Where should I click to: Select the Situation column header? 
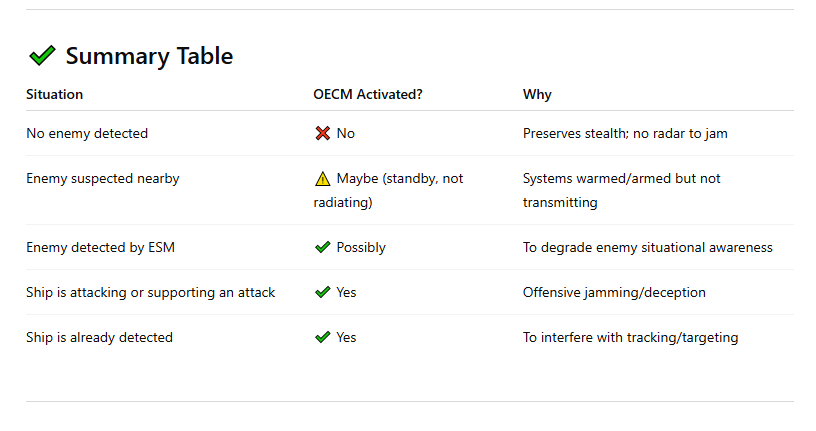54,94
